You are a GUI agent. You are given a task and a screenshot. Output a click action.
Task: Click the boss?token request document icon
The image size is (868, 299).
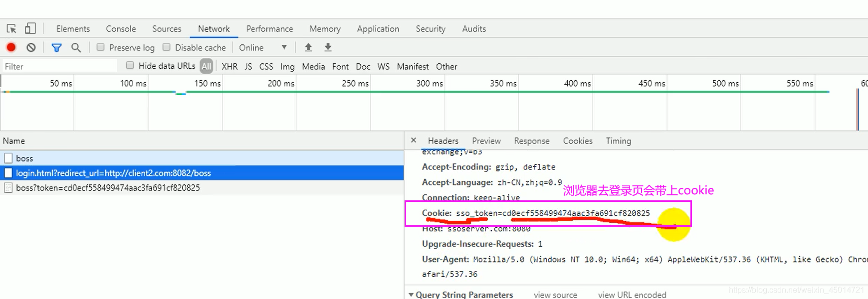point(8,188)
